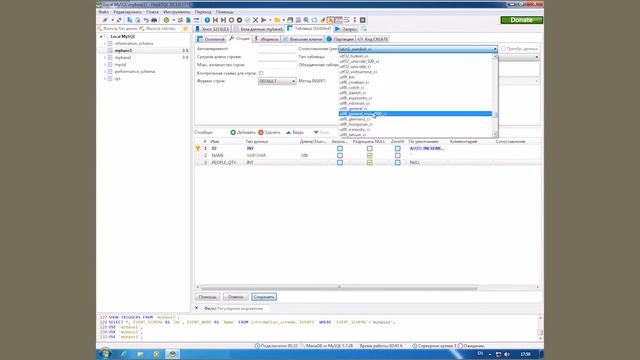Open the session manager plug icon

105,20
